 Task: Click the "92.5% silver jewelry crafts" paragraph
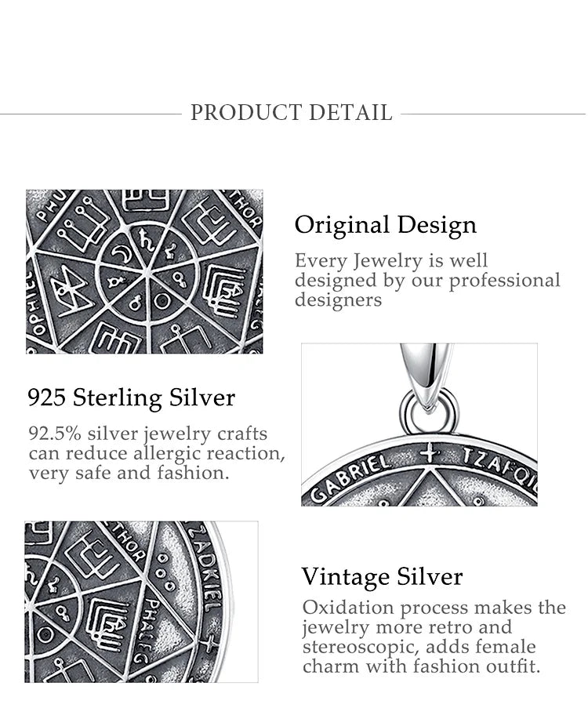[157, 453]
